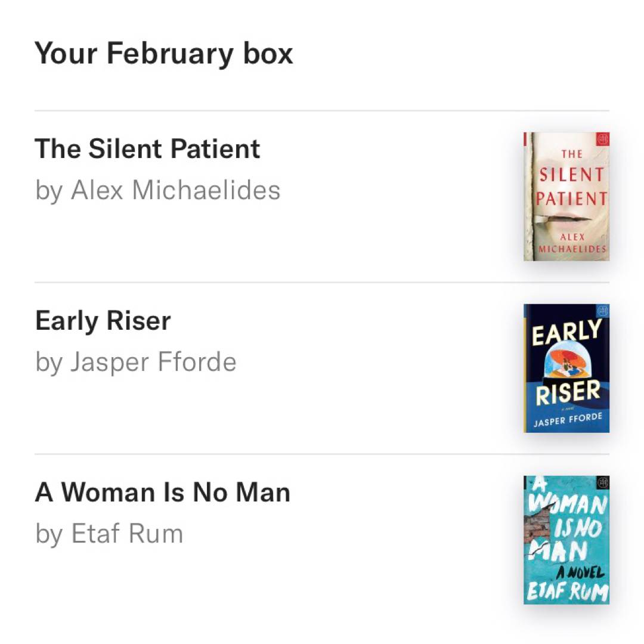Open the Early Riser cover thumbnail
Screen dimensions: 644x644
pyautogui.click(x=566, y=368)
